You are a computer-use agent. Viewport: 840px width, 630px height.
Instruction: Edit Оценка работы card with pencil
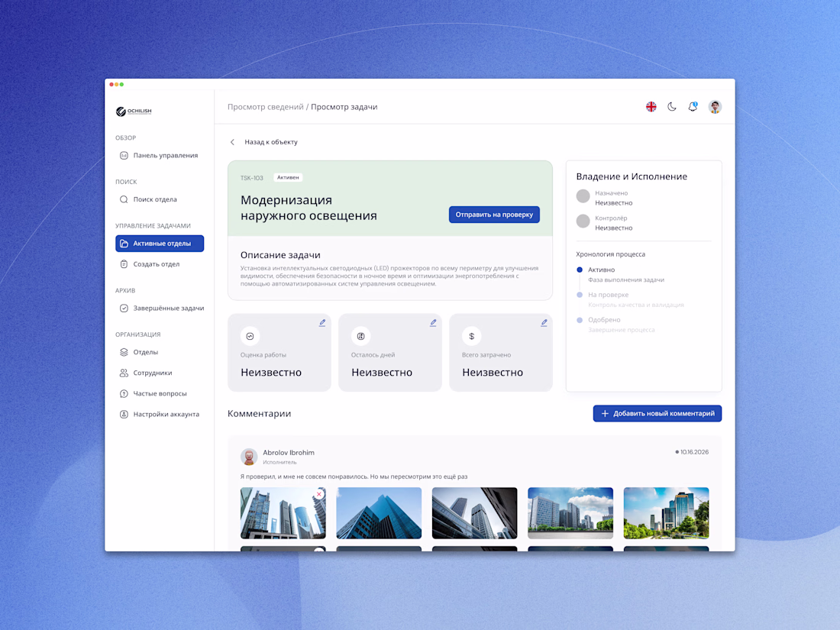pyautogui.click(x=322, y=322)
